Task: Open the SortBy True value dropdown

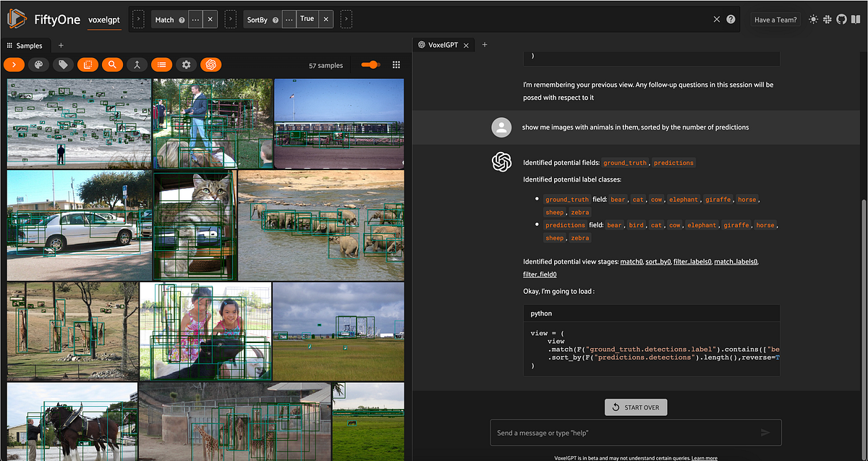Action: click(x=307, y=20)
